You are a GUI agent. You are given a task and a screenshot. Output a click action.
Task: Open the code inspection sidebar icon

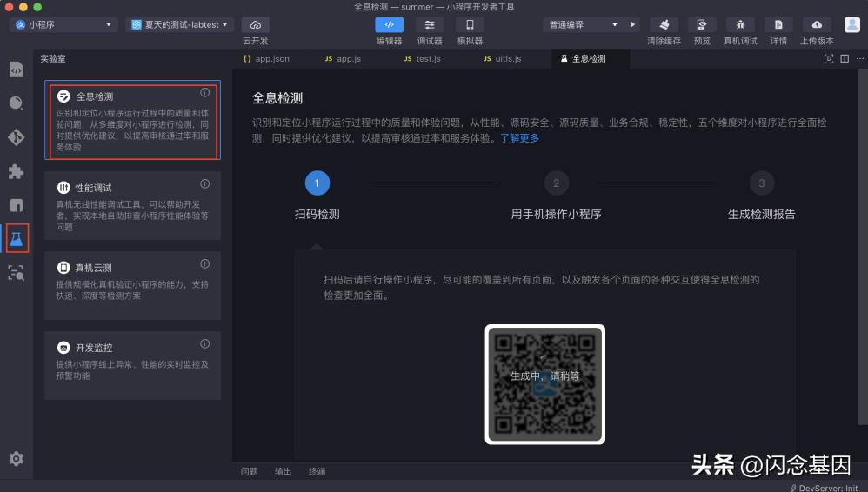[x=16, y=273]
